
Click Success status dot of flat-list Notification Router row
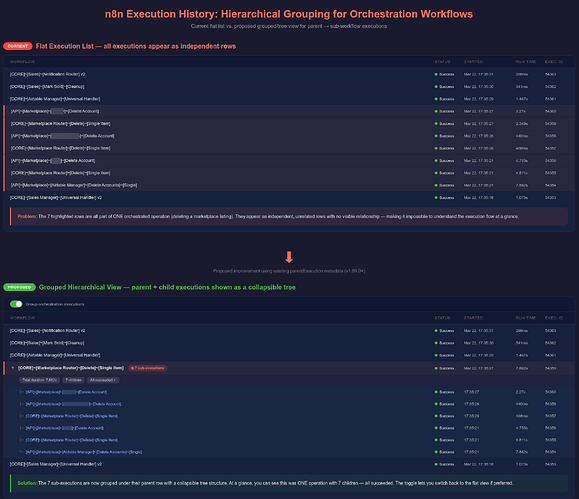click(x=436, y=74)
